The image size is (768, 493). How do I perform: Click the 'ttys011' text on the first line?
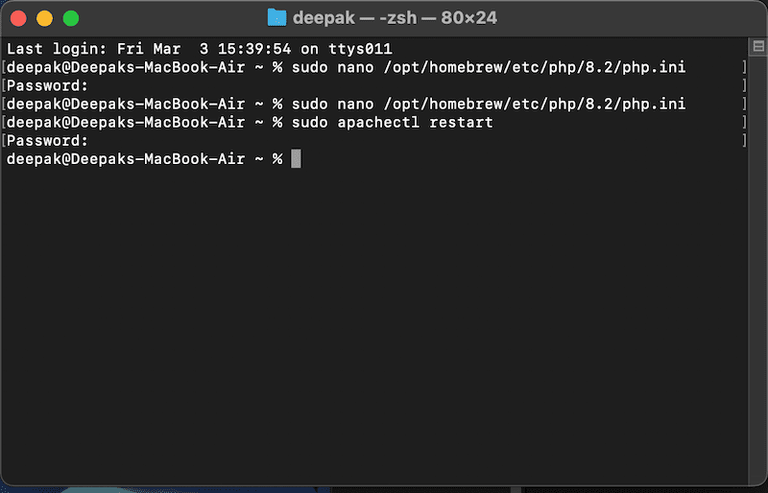coord(360,49)
